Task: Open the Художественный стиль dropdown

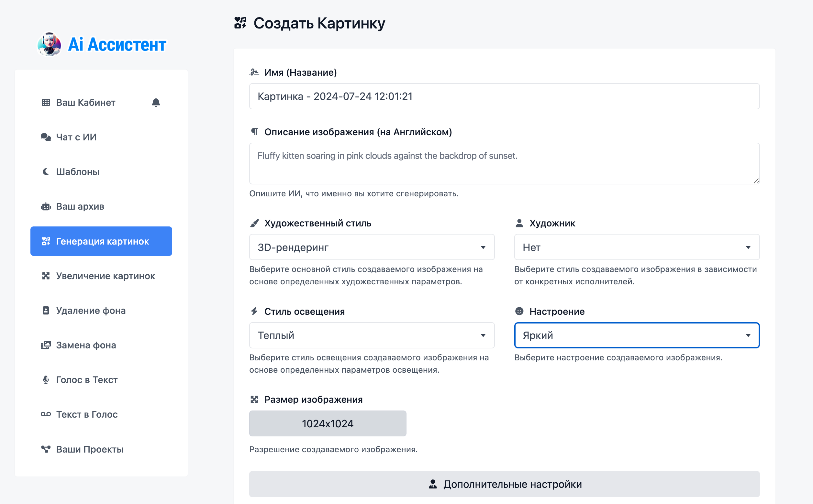Action: click(372, 247)
